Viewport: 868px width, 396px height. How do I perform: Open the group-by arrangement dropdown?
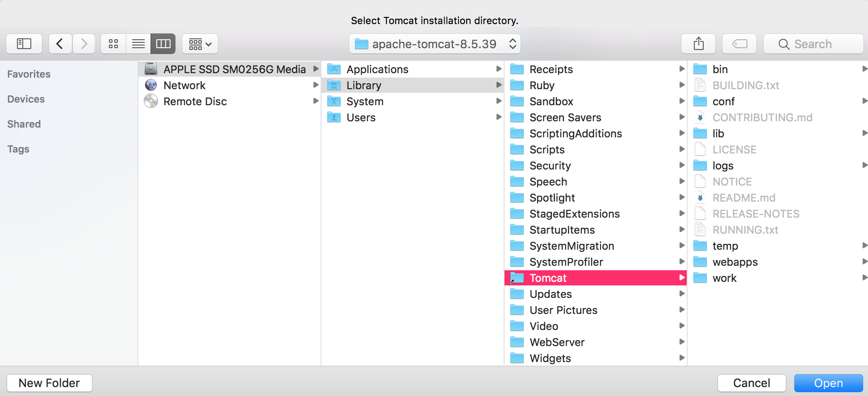[x=200, y=44]
